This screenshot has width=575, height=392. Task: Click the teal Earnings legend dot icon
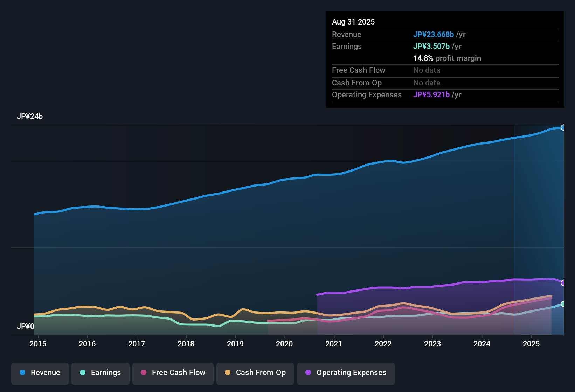coord(83,373)
